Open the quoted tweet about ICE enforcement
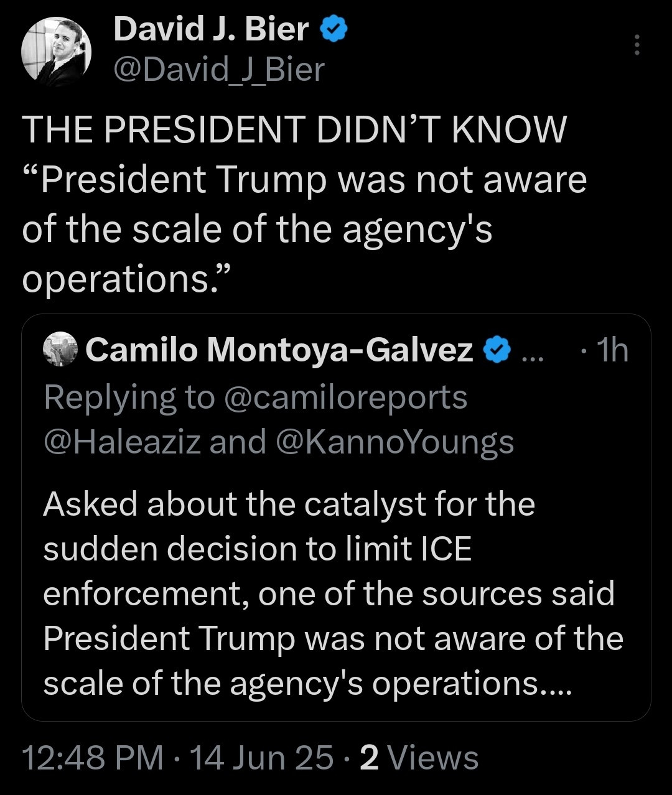The image size is (672, 795). (x=336, y=518)
